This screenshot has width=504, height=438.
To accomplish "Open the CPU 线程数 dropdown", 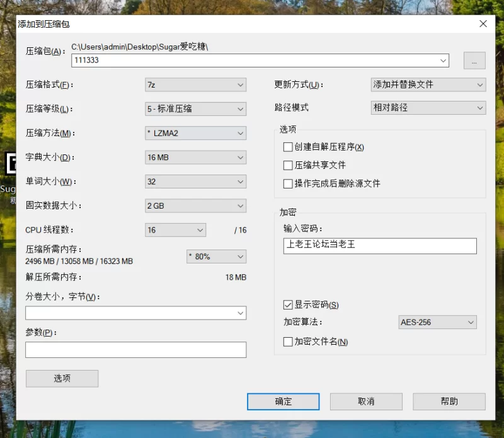I will pyautogui.click(x=175, y=230).
